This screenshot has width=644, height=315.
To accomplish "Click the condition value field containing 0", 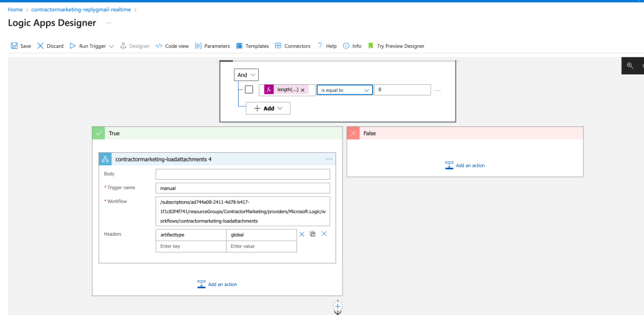I will [x=402, y=90].
